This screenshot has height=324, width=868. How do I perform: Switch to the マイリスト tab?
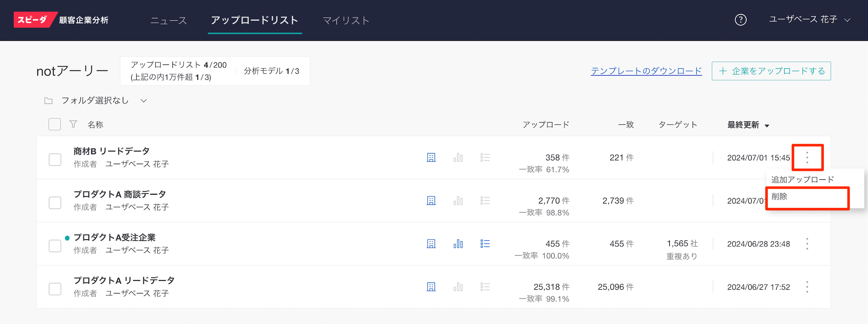[x=346, y=20]
